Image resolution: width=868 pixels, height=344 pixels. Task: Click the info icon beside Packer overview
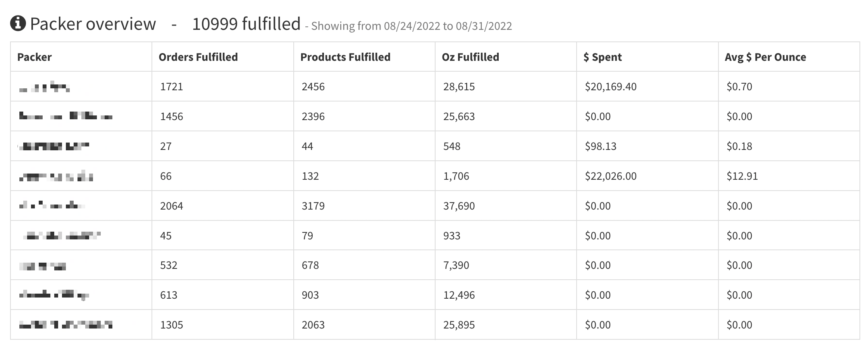18,24
